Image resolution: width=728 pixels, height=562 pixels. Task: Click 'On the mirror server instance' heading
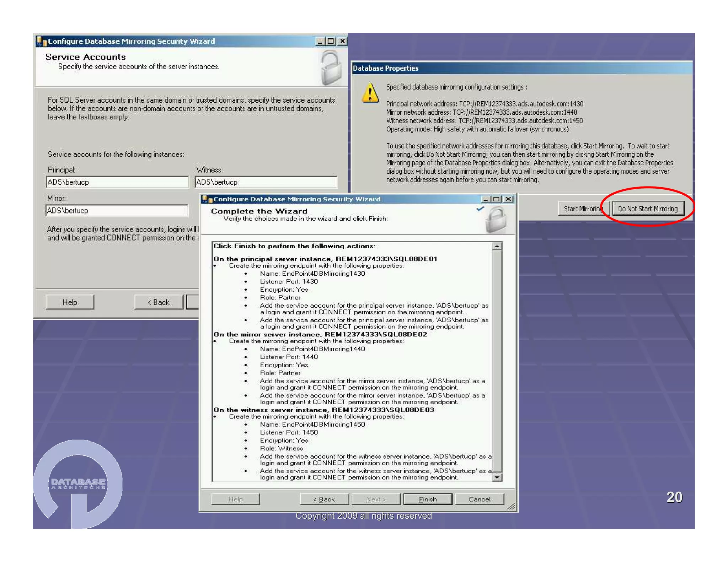click(x=320, y=334)
